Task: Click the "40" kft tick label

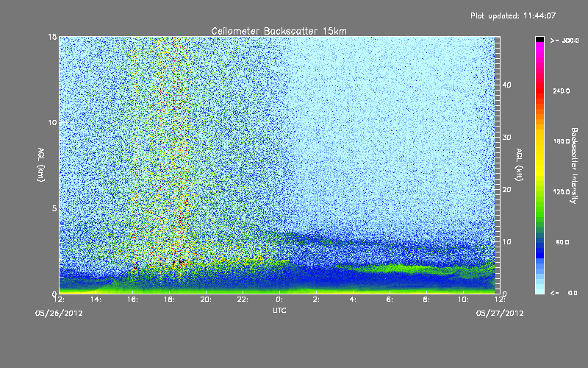Action: click(506, 85)
